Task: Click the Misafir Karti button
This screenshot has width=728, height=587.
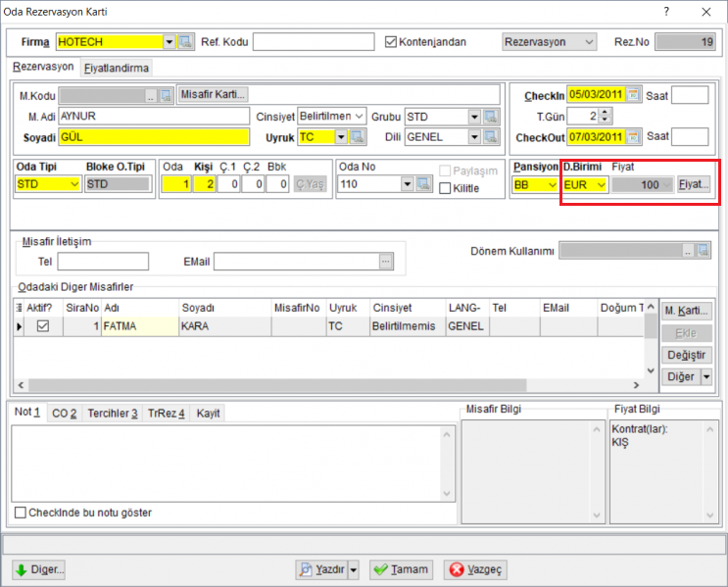Action: (x=213, y=94)
